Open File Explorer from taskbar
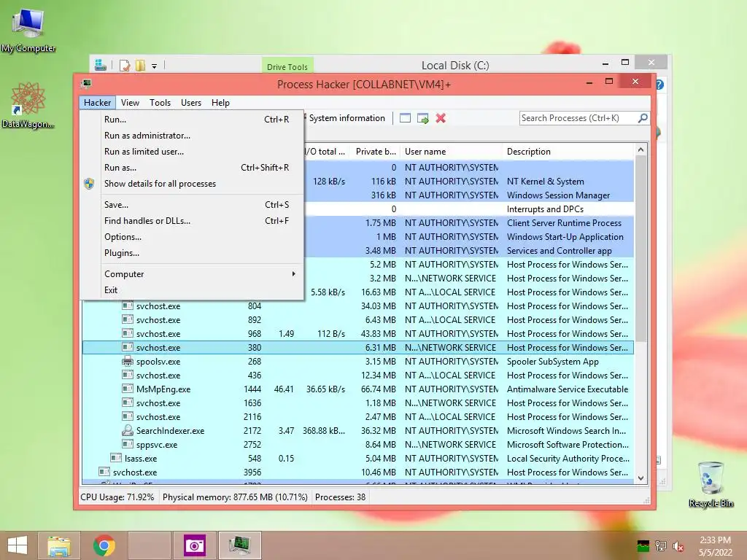The height and width of the screenshot is (560, 747). tap(59, 545)
